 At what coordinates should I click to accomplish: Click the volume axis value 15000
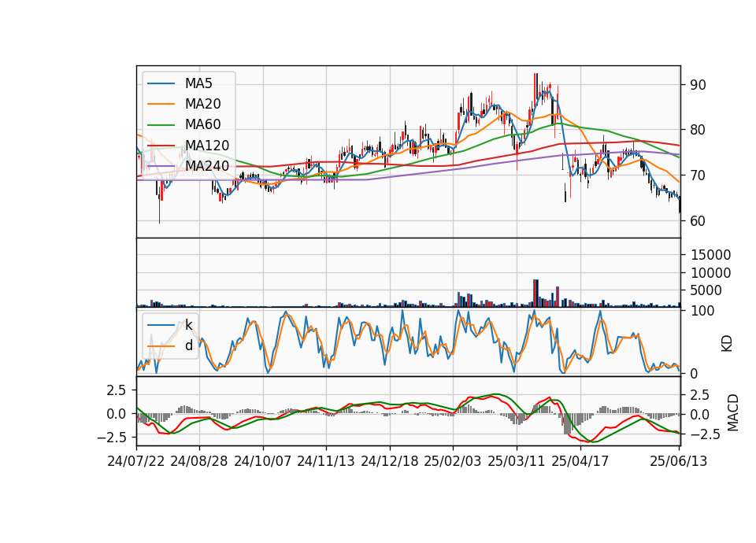[710, 255]
